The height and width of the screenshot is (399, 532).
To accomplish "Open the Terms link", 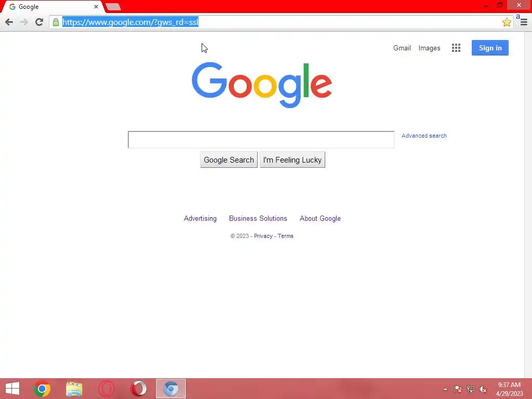I will 285,236.
